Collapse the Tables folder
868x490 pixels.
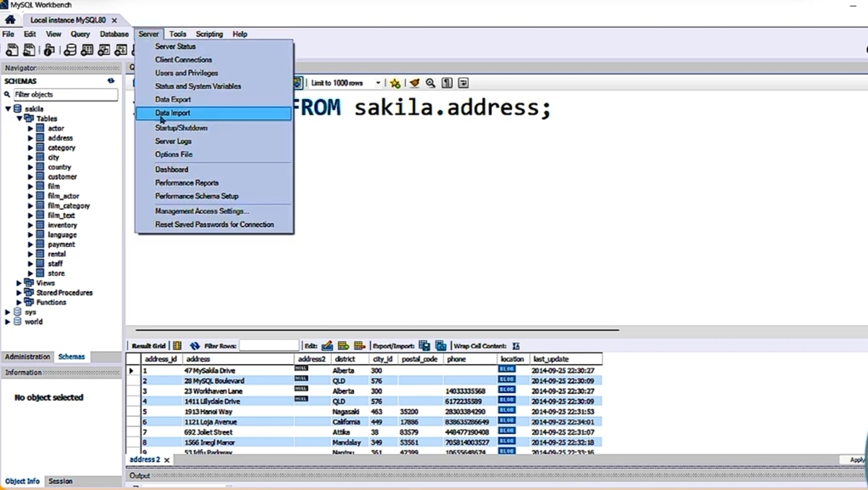point(19,118)
